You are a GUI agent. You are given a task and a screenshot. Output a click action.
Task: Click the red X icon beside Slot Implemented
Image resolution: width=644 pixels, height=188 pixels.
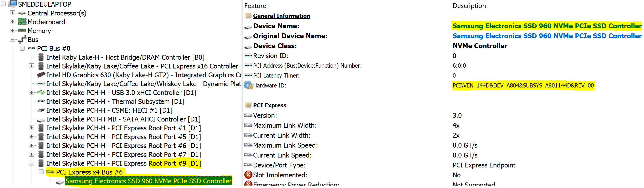coord(248,175)
